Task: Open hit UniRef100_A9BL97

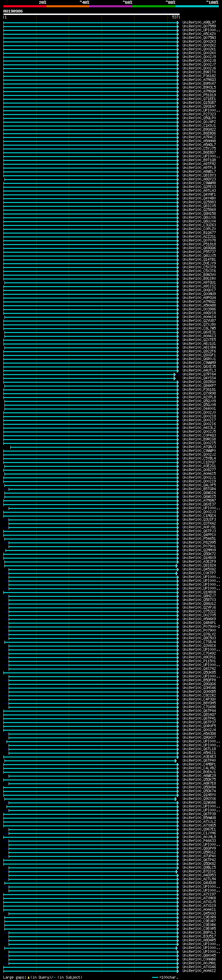Action: pos(199,23)
